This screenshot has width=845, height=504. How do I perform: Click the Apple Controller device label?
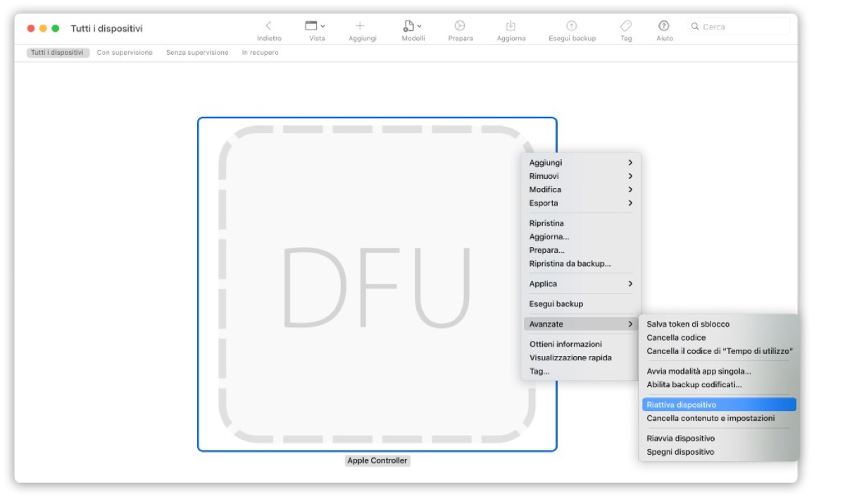pyautogui.click(x=377, y=460)
